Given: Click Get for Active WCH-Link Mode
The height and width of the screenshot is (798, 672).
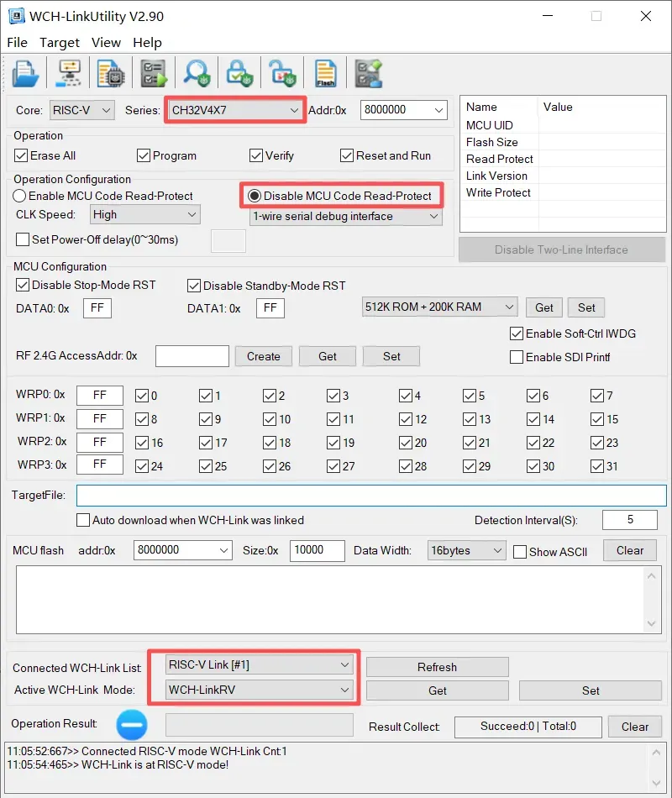Looking at the screenshot, I should click(x=438, y=690).
